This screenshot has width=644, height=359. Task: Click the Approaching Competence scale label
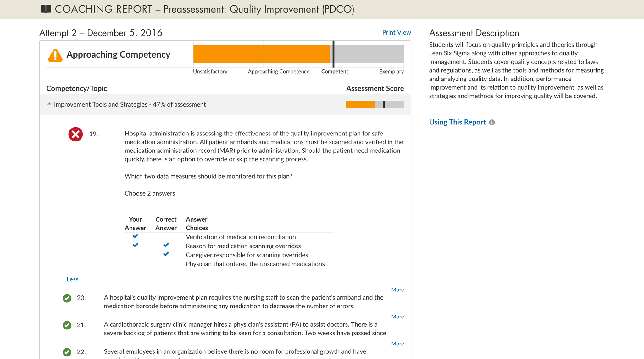pos(279,71)
